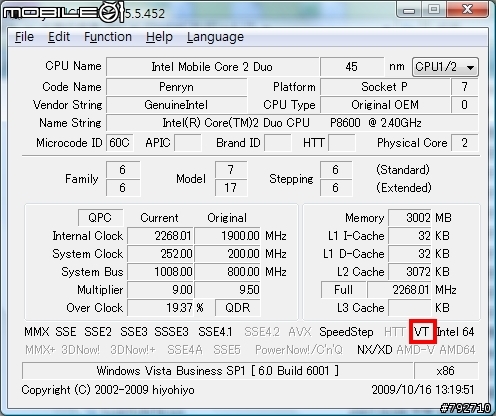
Task: Click the Code Name field Penryn
Action: pyautogui.click(x=177, y=87)
